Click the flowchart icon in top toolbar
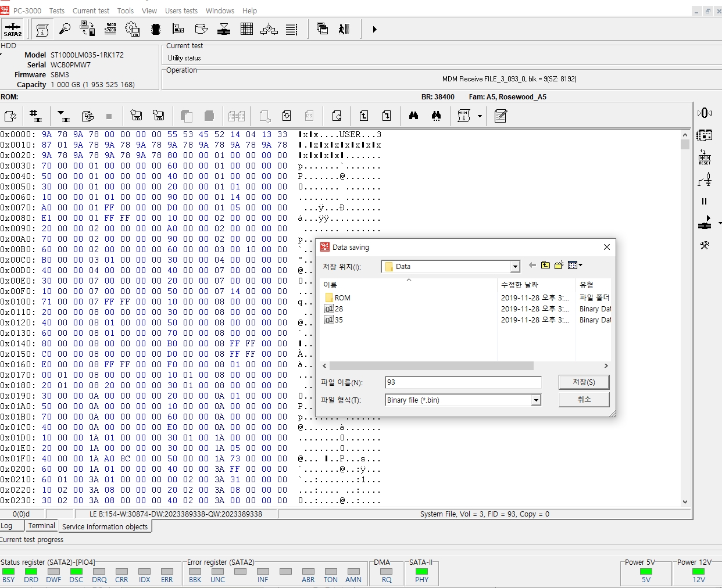Viewport: 722px width, 588px height. pos(269,29)
